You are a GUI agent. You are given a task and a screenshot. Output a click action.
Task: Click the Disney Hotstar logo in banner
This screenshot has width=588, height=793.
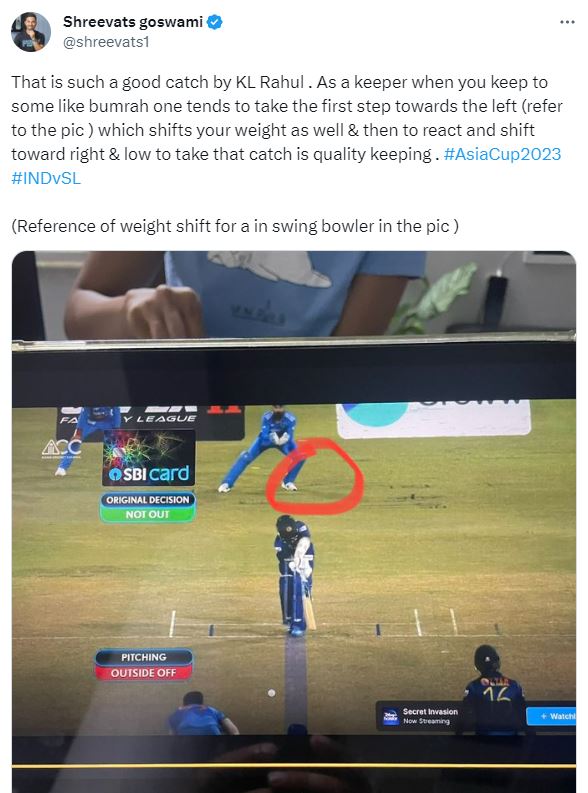pyautogui.click(x=390, y=716)
